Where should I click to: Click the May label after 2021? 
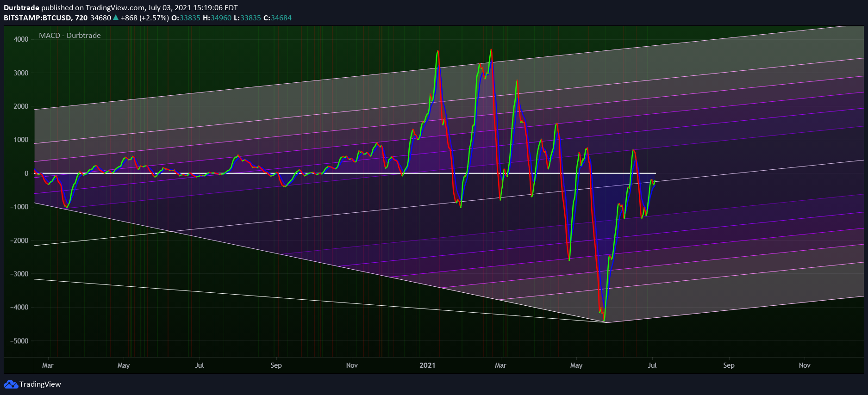click(576, 365)
